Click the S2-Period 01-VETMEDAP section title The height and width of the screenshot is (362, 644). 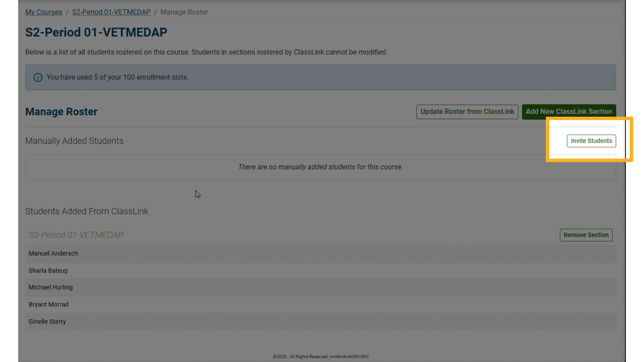click(76, 235)
